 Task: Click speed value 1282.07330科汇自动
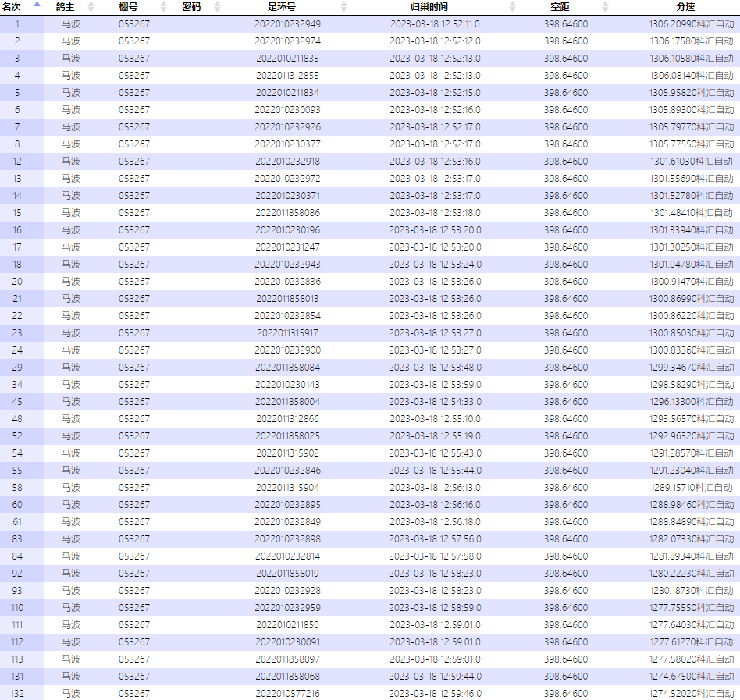pos(692,539)
